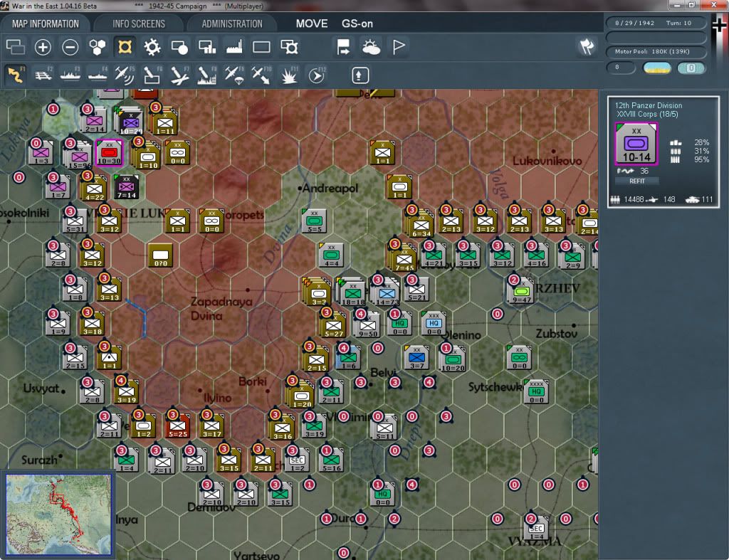Select the green 18=18 unit counter

coord(353,292)
